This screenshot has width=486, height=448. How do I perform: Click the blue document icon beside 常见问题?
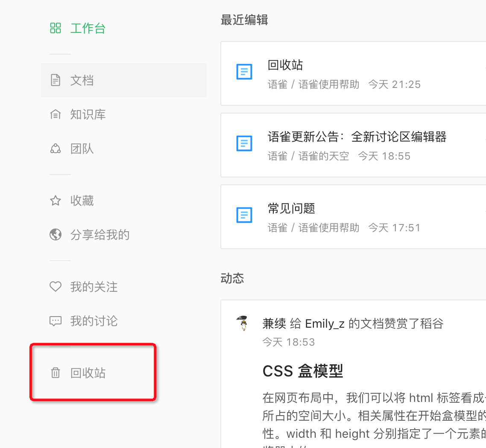[244, 215]
